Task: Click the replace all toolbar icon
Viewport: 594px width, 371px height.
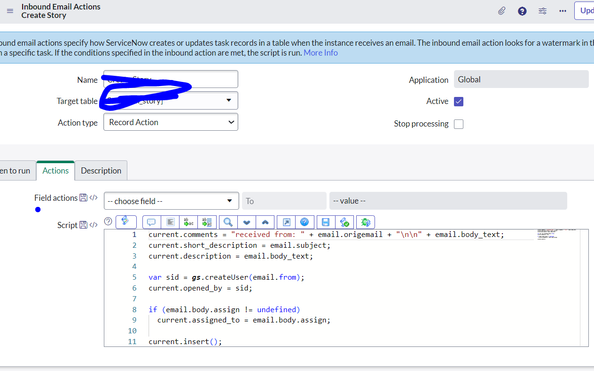Action: coord(207,222)
